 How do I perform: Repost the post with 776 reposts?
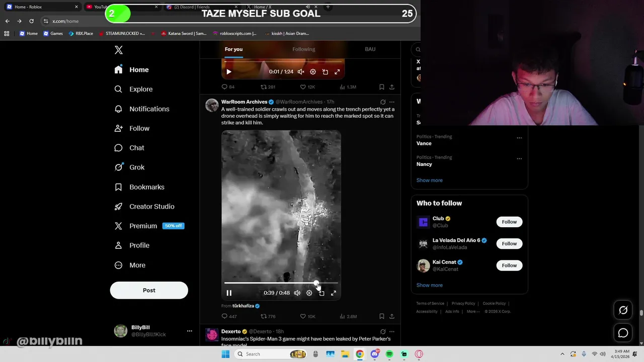pos(268,316)
